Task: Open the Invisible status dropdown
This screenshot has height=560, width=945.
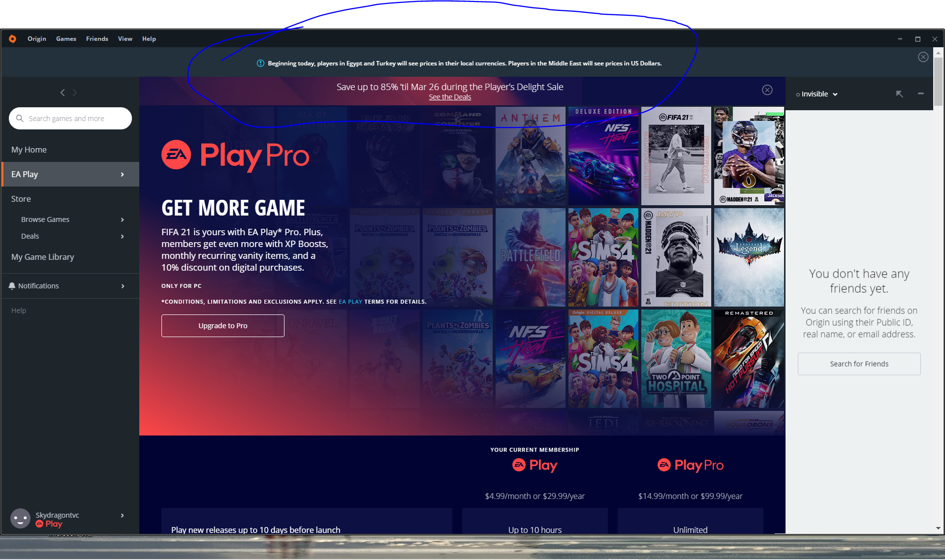Action: (x=817, y=94)
